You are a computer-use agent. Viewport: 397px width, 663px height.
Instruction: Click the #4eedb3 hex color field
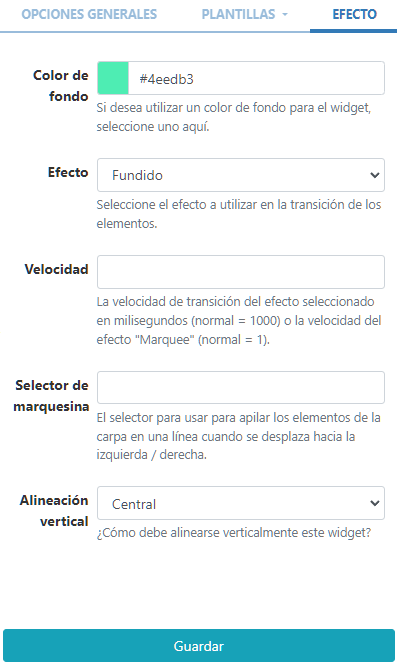click(256, 78)
